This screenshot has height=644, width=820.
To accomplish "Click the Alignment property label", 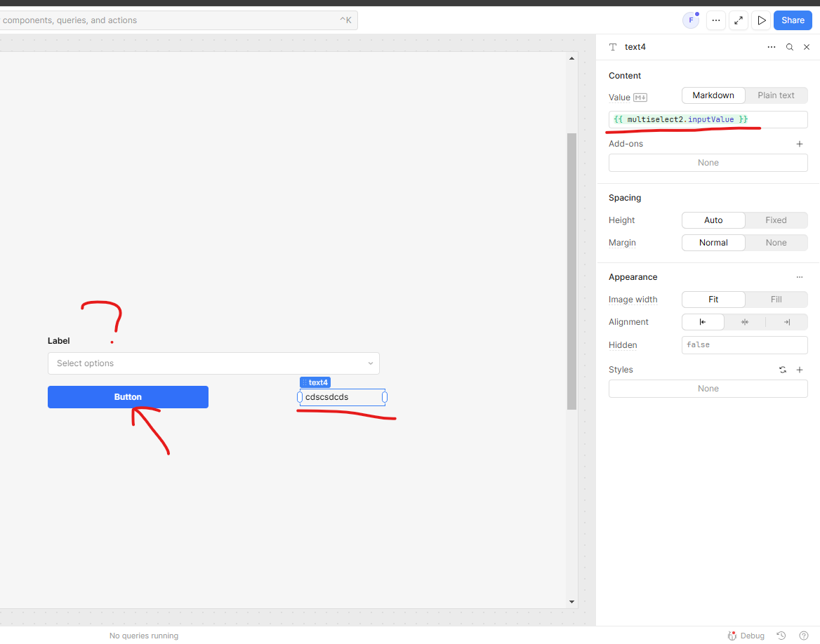I will click(x=628, y=322).
